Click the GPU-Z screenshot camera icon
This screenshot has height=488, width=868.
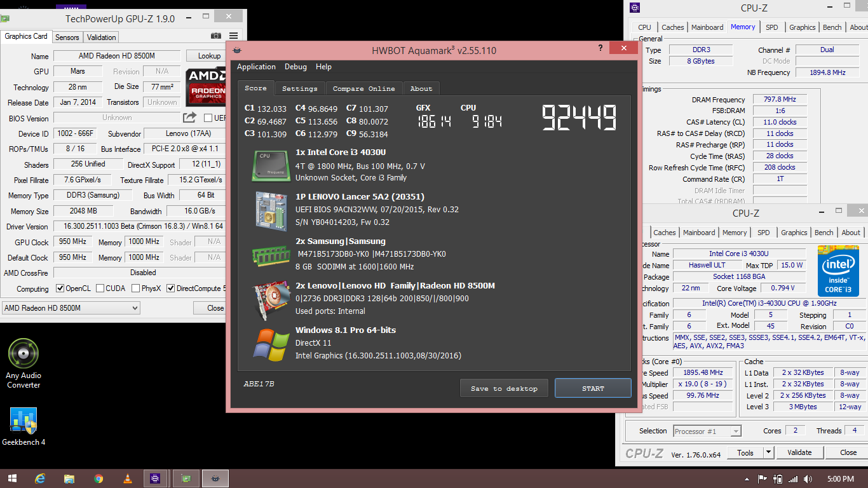[x=216, y=36]
